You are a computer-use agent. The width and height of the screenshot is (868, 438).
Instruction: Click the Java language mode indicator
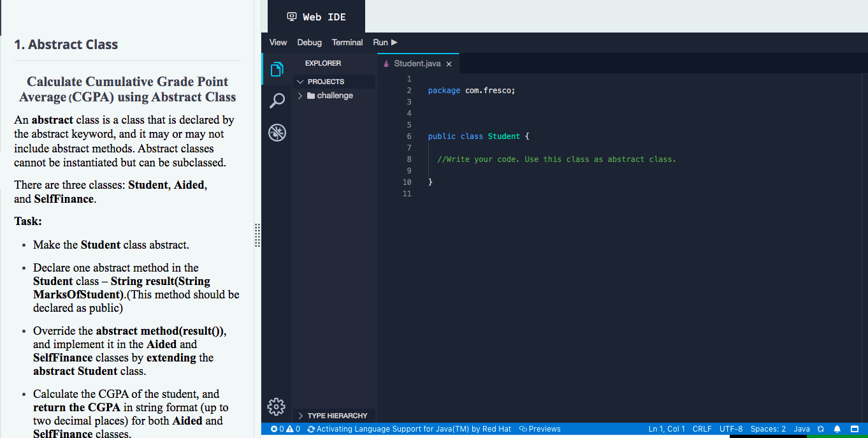click(802, 428)
